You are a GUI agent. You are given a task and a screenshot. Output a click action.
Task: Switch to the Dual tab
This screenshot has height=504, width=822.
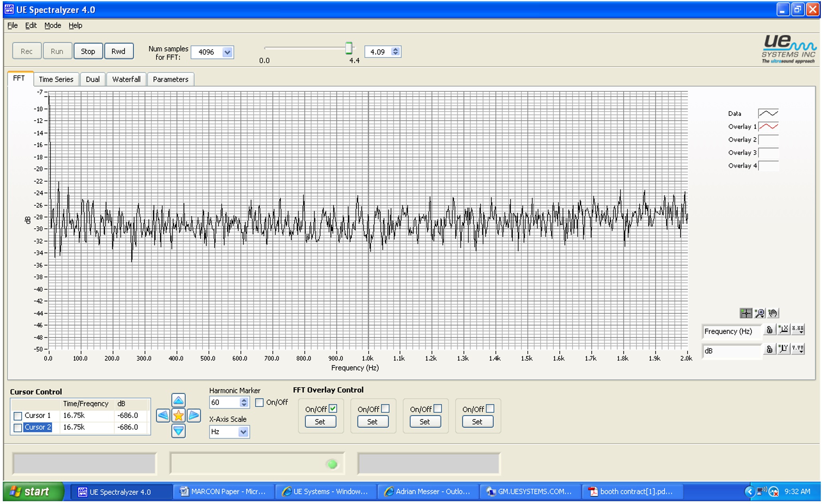pyautogui.click(x=92, y=79)
